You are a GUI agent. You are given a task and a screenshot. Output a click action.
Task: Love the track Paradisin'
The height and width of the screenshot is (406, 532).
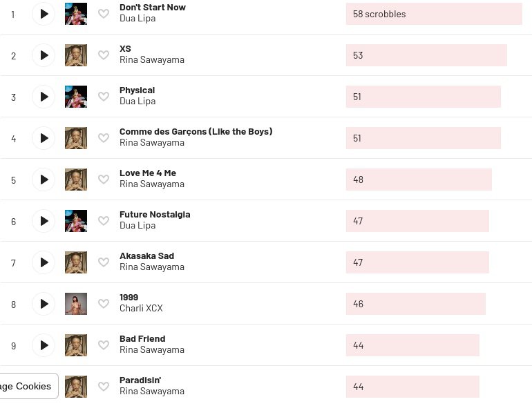click(104, 387)
